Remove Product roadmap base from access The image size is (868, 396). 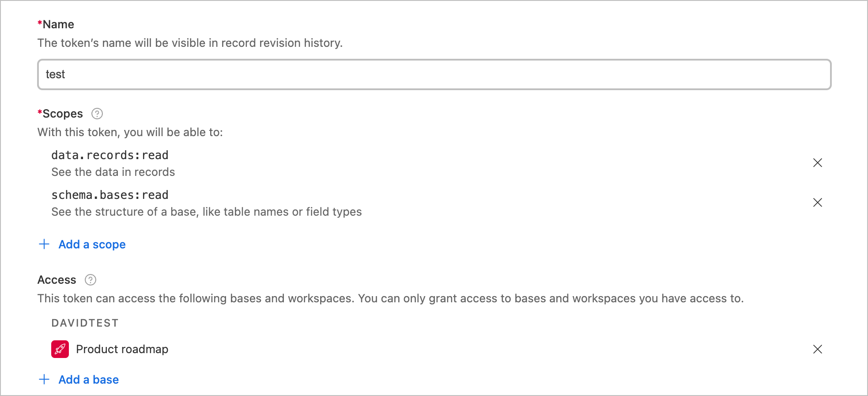click(x=817, y=349)
